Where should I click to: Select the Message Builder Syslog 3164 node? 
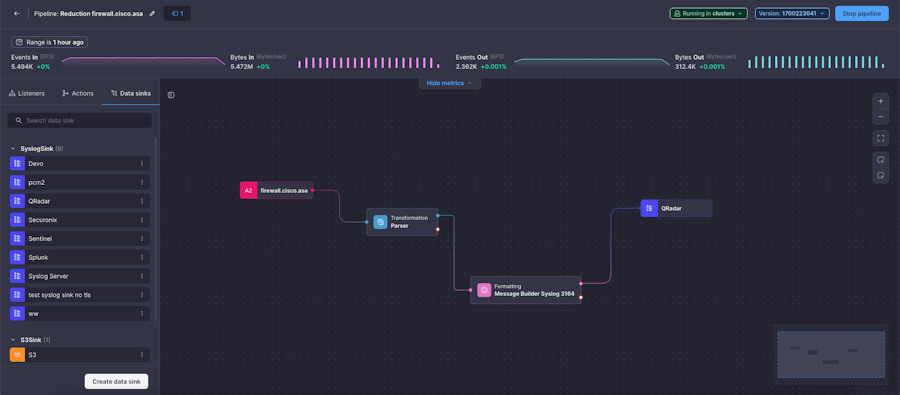click(x=526, y=290)
